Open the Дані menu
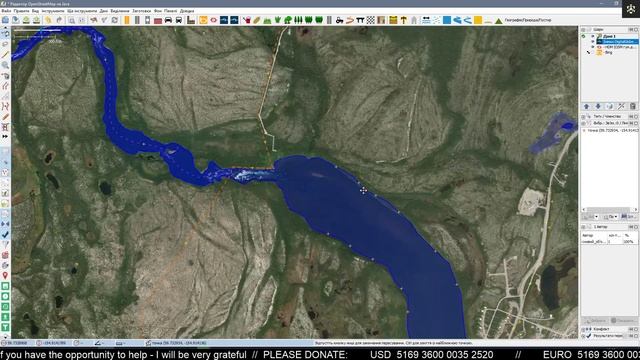 point(104,11)
